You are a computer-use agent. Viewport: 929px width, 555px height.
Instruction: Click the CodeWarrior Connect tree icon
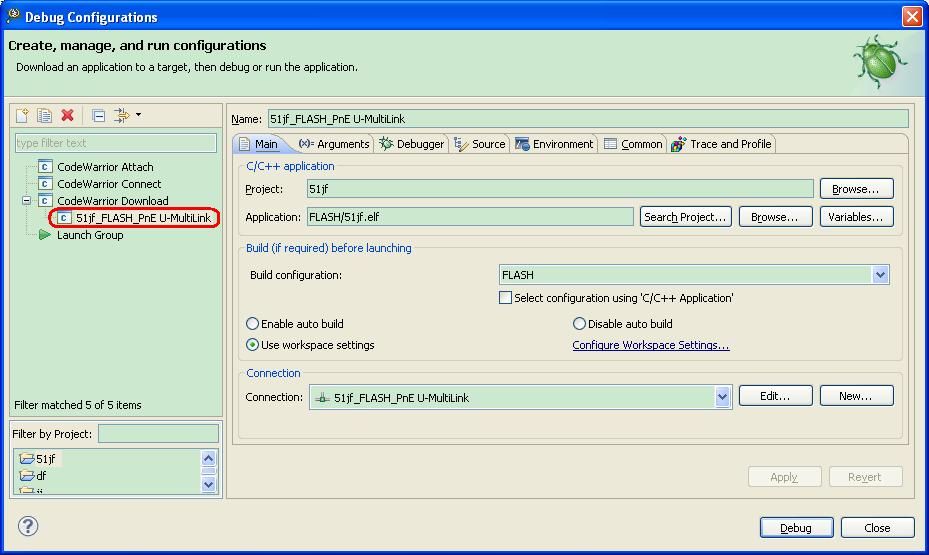point(44,184)
